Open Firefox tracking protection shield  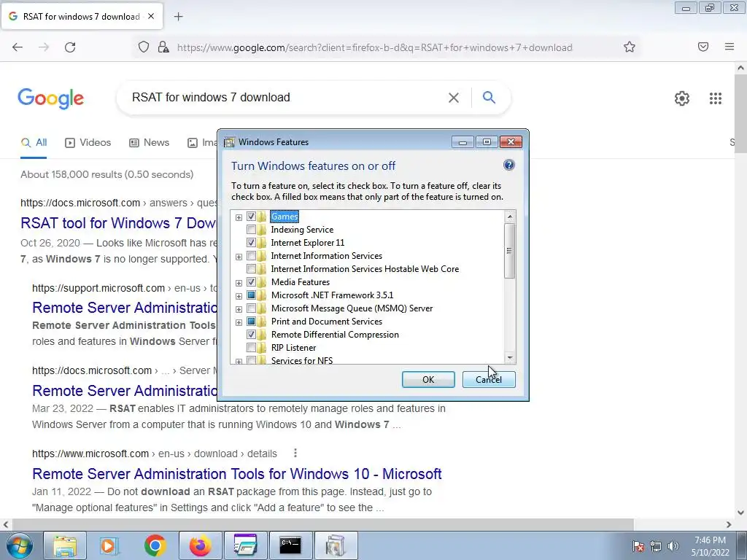(144, 47)
